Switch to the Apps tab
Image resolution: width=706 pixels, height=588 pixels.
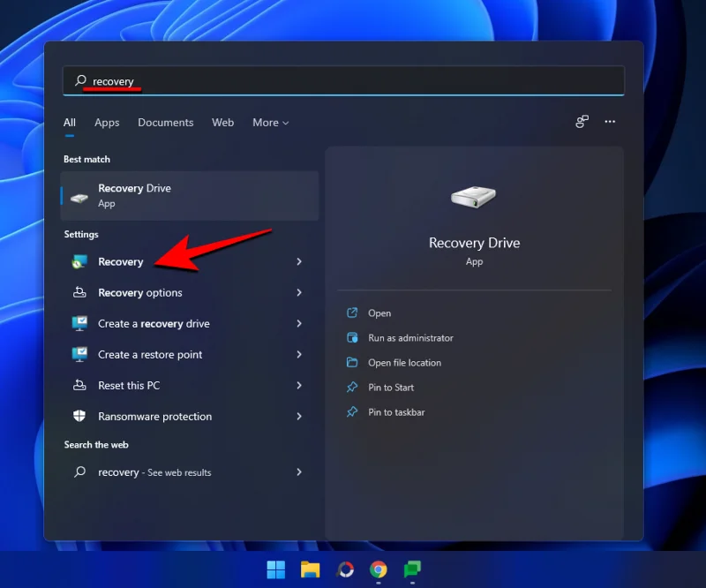[107, 122]
